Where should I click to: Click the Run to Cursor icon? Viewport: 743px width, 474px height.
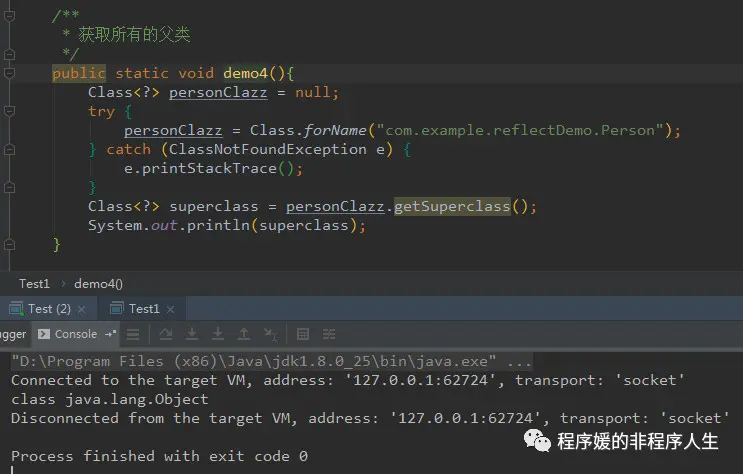point(271,335)
